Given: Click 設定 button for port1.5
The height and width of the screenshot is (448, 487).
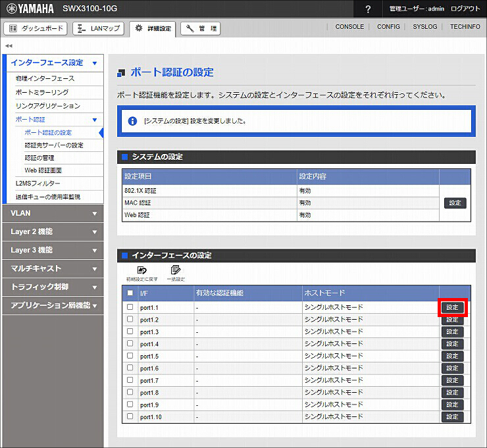Looking at the screenshot, I should [x=453, y=356].
